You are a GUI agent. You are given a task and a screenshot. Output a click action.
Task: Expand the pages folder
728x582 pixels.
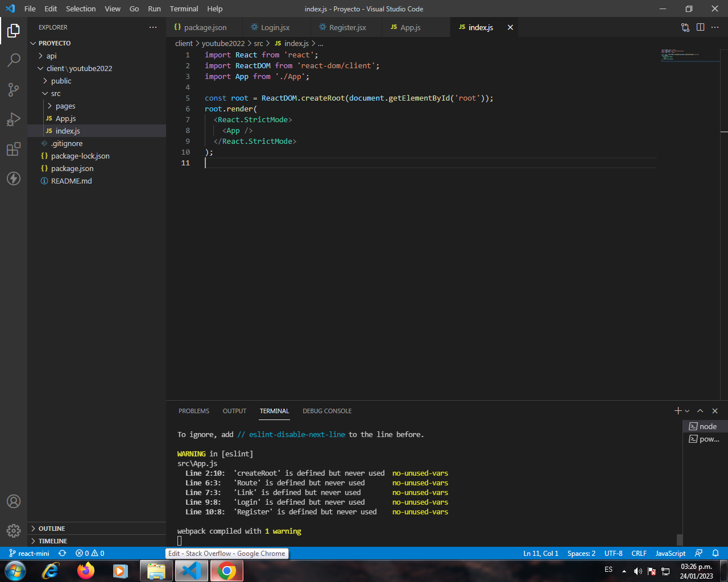click(97, 106)
